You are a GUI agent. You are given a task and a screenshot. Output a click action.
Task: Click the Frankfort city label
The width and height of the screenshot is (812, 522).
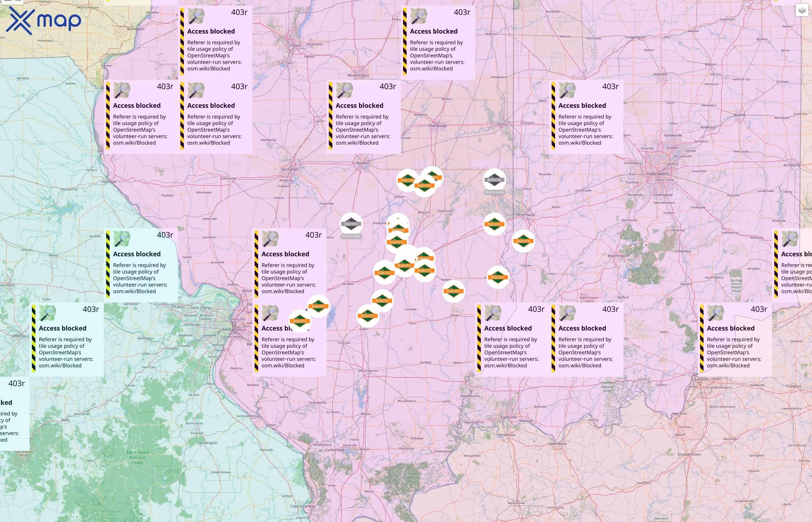(793, 386)
